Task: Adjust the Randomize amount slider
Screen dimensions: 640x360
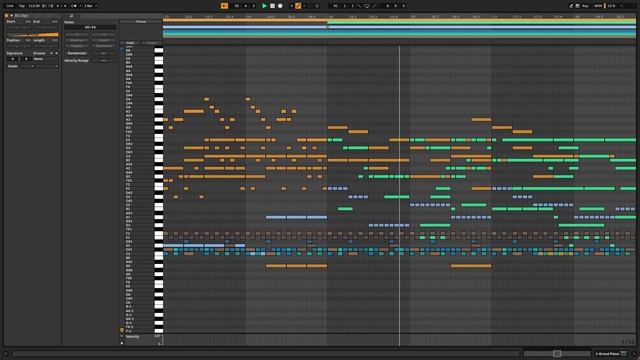Action: point(104,53)
